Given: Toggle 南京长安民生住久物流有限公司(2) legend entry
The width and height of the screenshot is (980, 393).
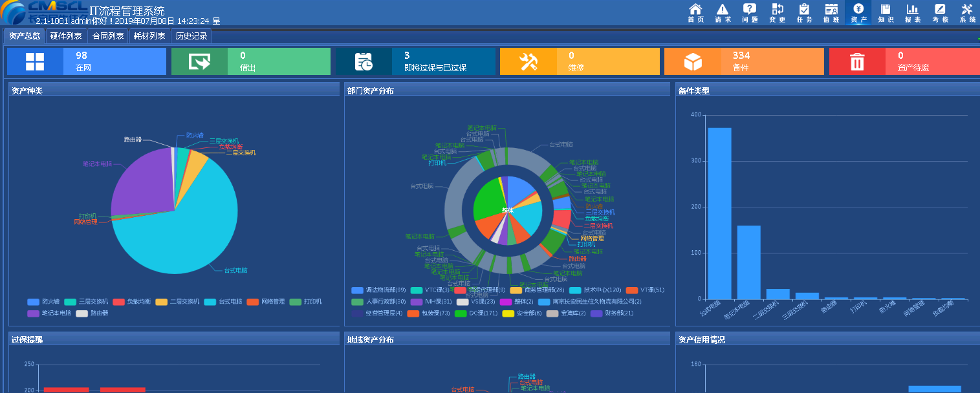Looking at the screenshot, I should pos(590,302).
